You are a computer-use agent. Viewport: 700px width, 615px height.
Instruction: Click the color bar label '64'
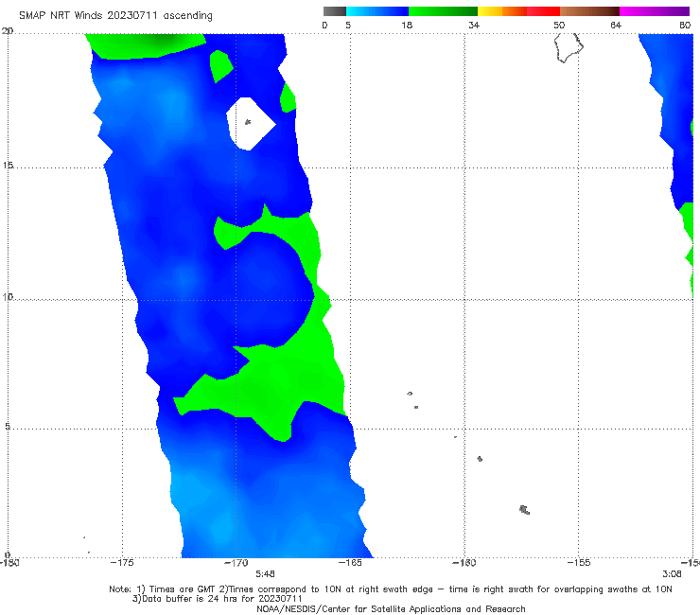[x=616, y=25]
